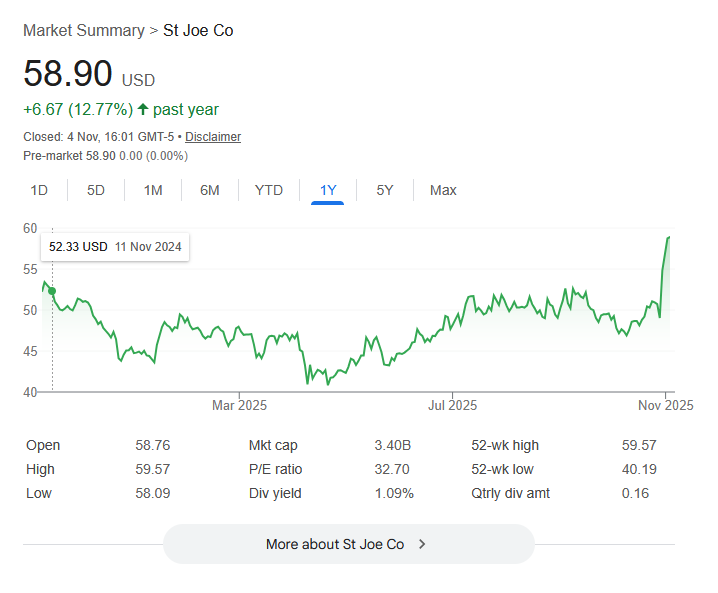Select the YTD range tab
Image resolution: width=718 pixels, height=593 pixels.
pos(269,190)
